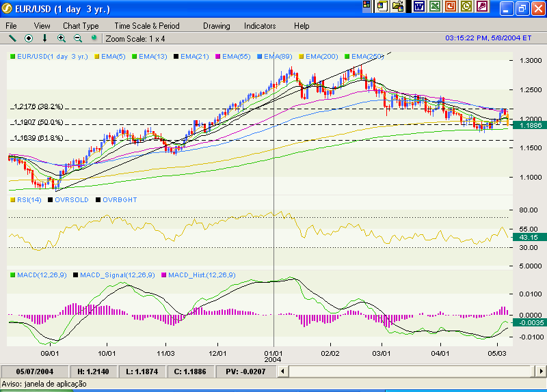This screenshot has width=547, height=392.
Task: Zoom out using the magnifier minus icon
Action: 77,38
